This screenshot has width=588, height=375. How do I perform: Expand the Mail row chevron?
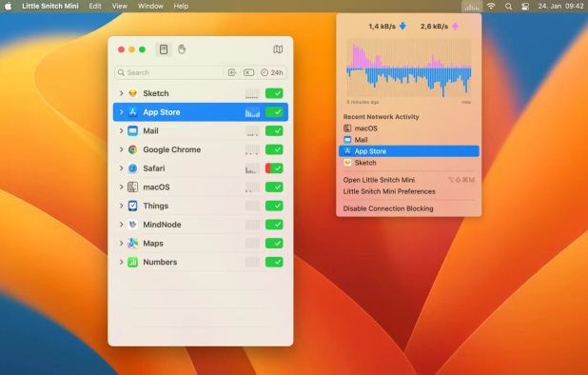point(121,131)
